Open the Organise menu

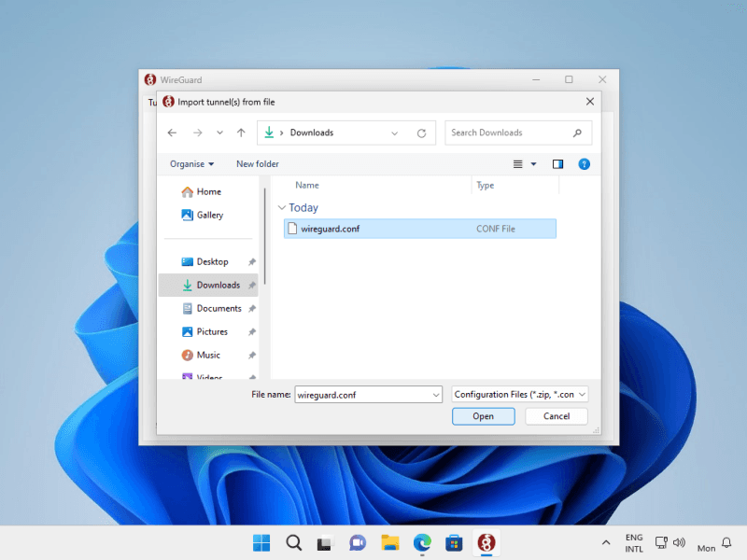pos(191,164)
